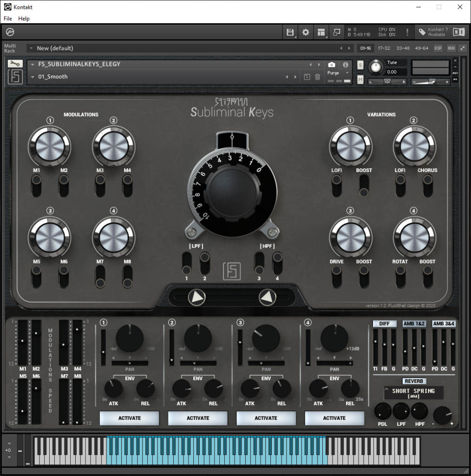Click the right-side triangle button in bottom slot

[x=267, y=297]
